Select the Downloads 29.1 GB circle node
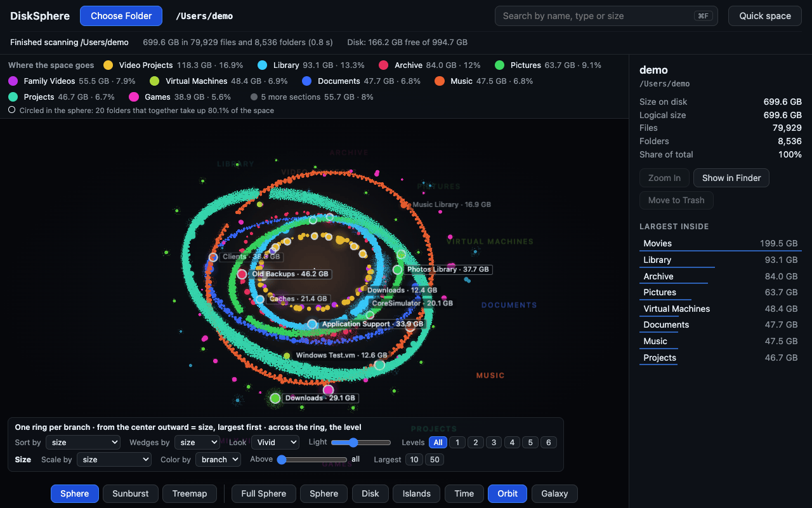The width and height of the screenshot is (812, 508). click(275, 398)
